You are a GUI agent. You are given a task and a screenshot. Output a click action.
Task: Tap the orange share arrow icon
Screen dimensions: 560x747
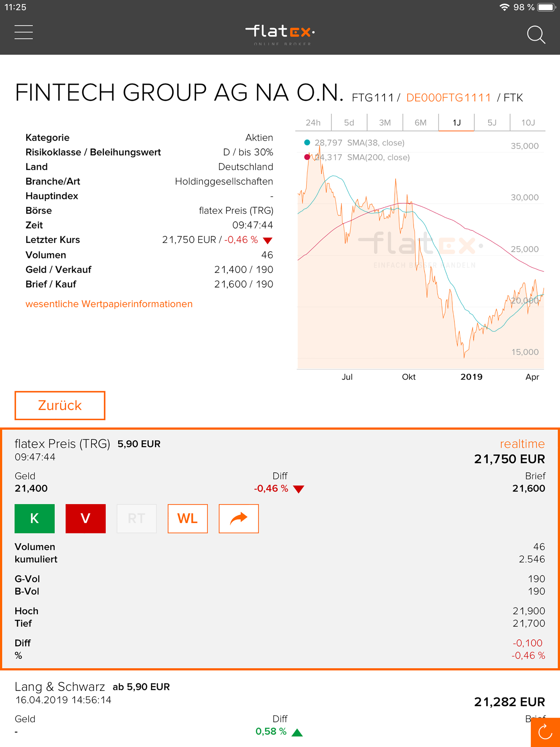pyautogui.click(x=238, y=518)
